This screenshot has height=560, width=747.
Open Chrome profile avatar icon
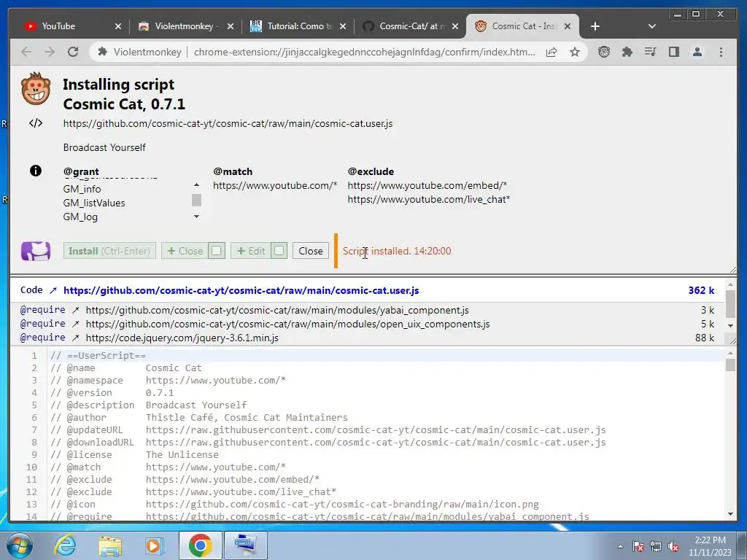[697, 52]
